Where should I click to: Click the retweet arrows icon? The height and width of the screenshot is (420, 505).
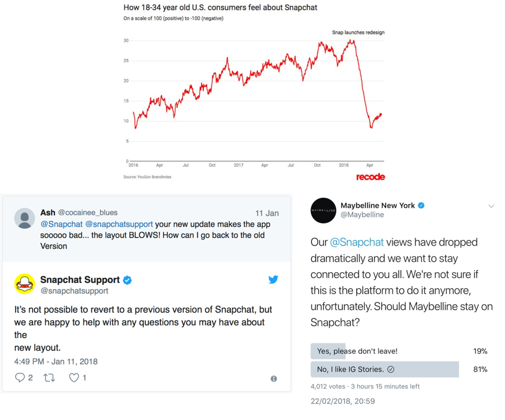(x=49, y=378)
